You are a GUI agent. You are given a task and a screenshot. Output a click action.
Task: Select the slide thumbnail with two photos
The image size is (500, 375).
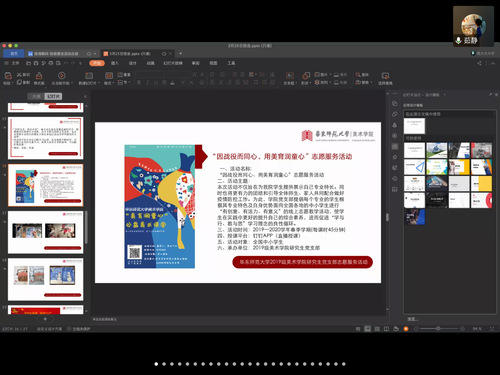click(x=46, y=232)
